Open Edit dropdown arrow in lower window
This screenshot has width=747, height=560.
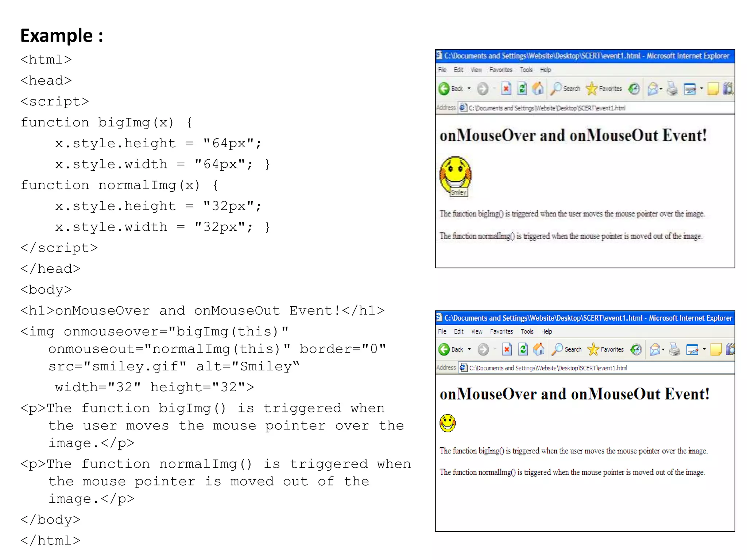click(704, 349)
